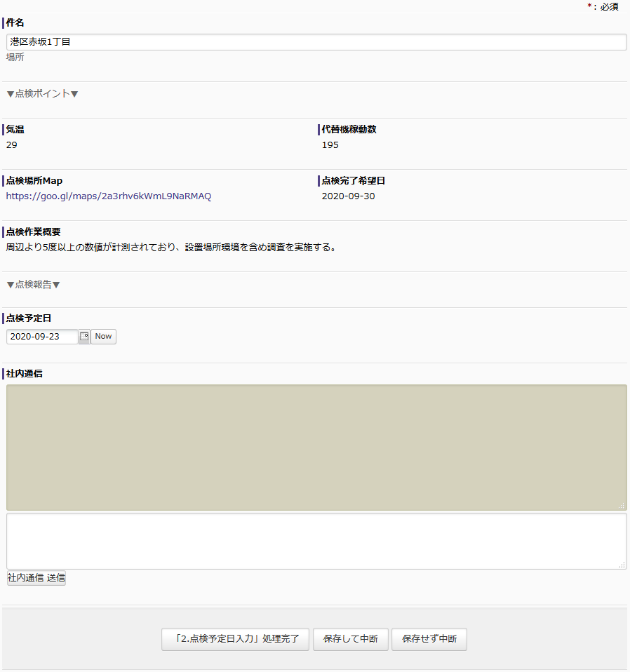Click the 点検作業概要 description text
The height and width of the screenshot is (672, 630).
pyautogui.click(x=170, y=248)
